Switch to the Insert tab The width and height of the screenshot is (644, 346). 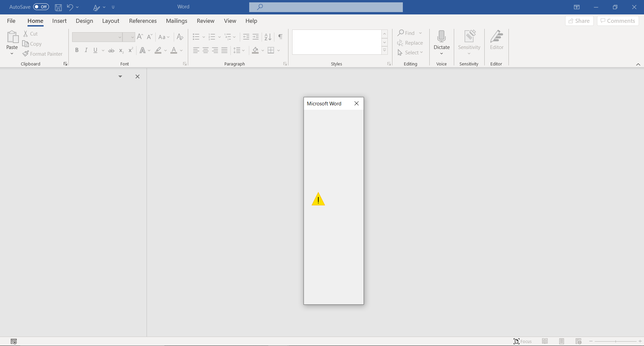59,21
